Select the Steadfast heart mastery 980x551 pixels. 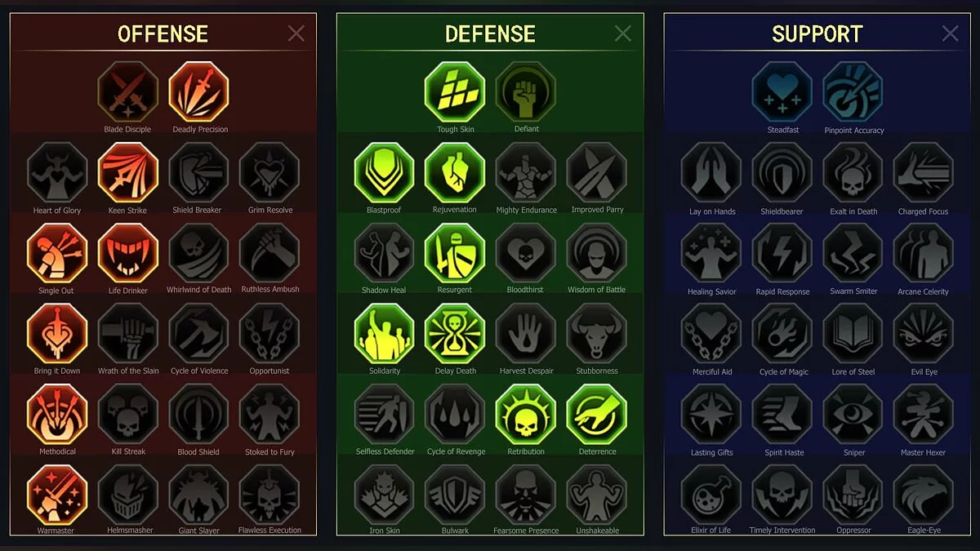click(782, 91)
